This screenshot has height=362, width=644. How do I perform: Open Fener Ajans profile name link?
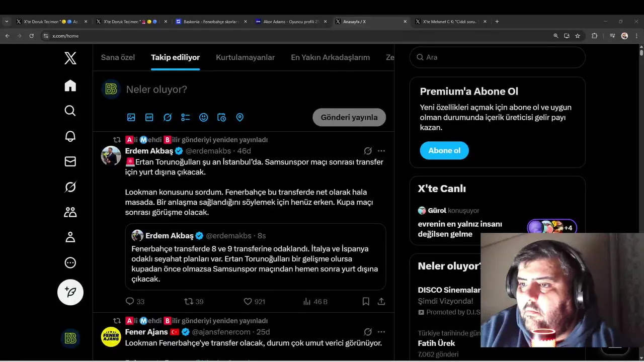pos(146,332)
